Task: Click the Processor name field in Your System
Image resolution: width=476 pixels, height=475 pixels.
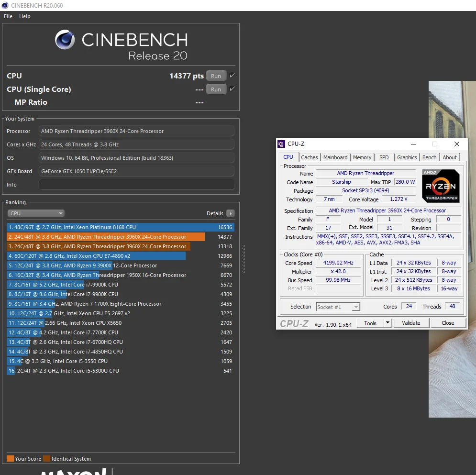Action: pos(136,131)
